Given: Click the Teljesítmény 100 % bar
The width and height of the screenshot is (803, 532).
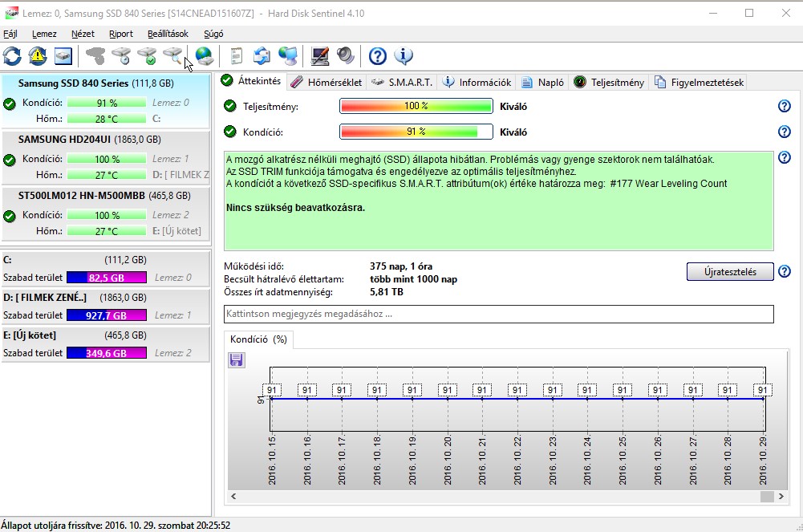Looking at the screenshot, I should point(416,106).
